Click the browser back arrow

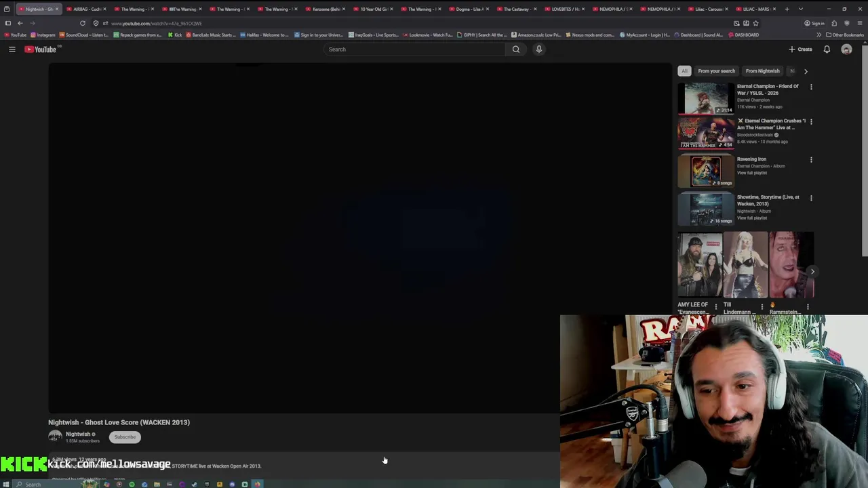20,23
